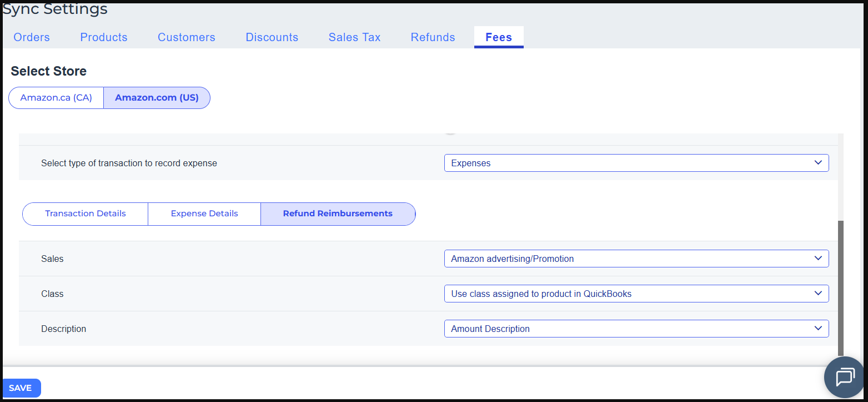
Task: Open the transaction type dropdown showing Expenses
Action: 636,163
